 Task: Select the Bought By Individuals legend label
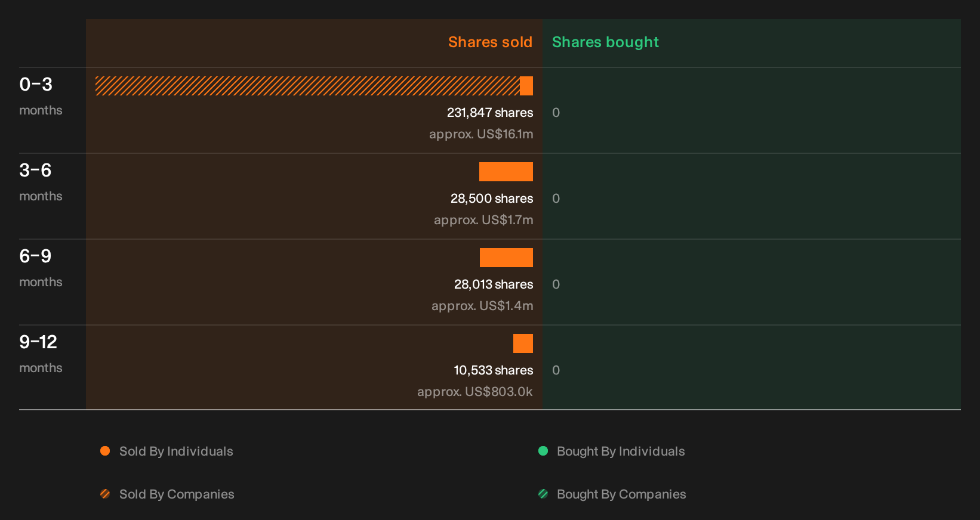pyautogui.click(x=621, y=451)
